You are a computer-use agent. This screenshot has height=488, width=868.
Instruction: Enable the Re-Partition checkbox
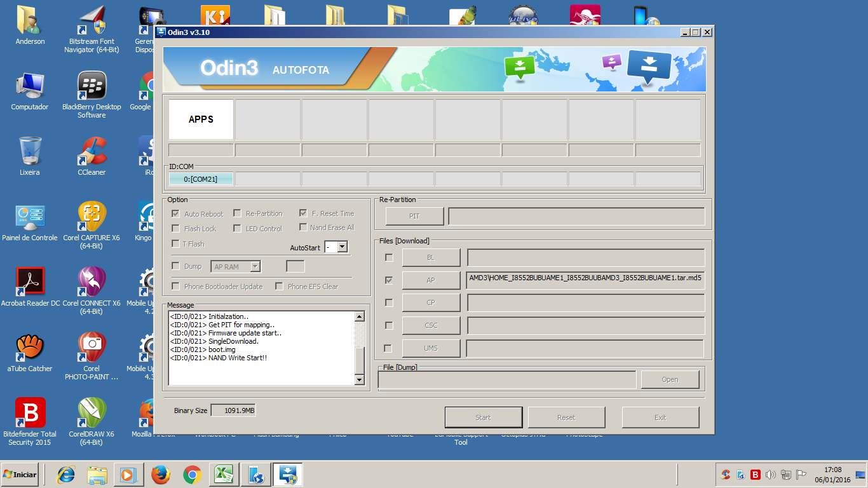coord(237,213)
